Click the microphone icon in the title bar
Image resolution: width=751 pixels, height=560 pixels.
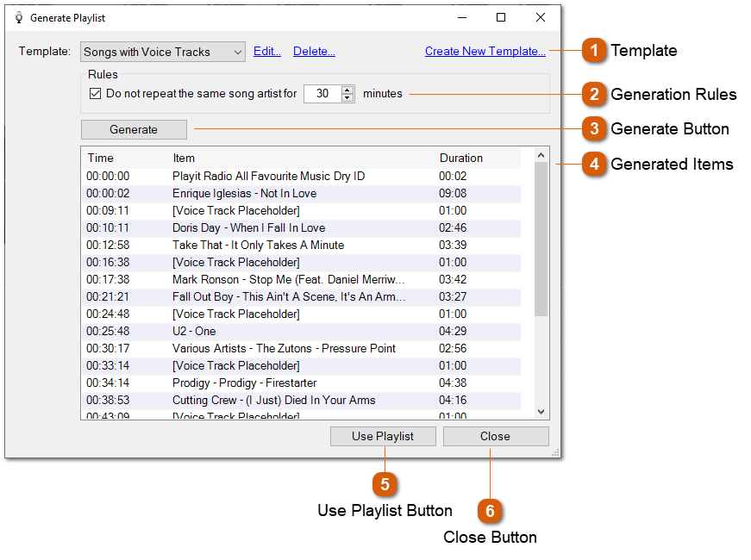[x=20, y=16]
